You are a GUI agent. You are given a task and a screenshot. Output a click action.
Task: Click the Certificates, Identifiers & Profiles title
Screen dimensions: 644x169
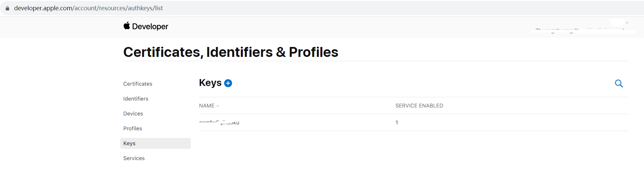point(231,52)
